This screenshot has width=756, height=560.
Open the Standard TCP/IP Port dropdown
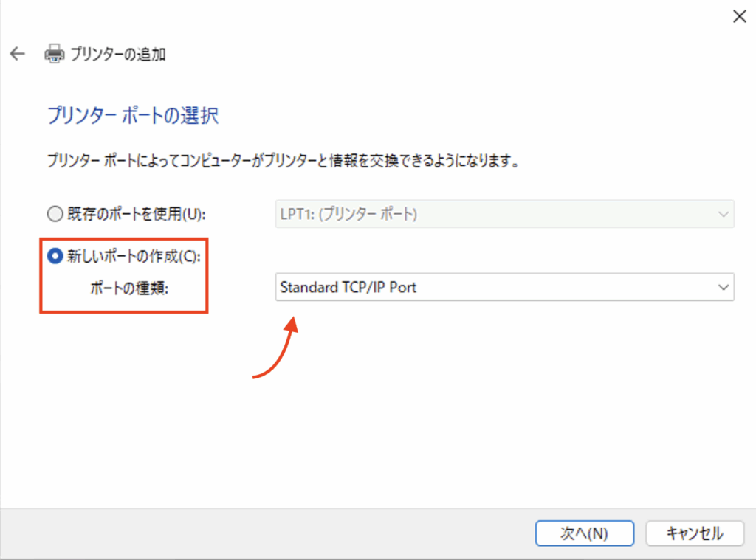502,287
